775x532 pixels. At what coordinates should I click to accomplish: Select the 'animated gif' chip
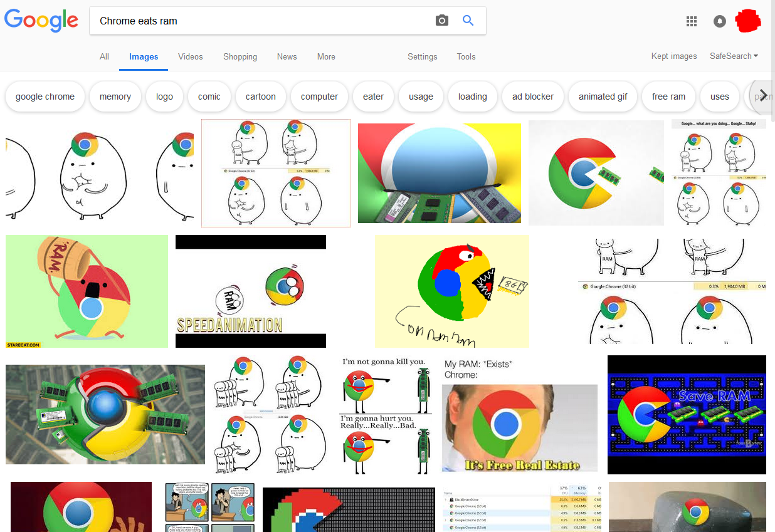pyautogui.click(x=603, y=96)
